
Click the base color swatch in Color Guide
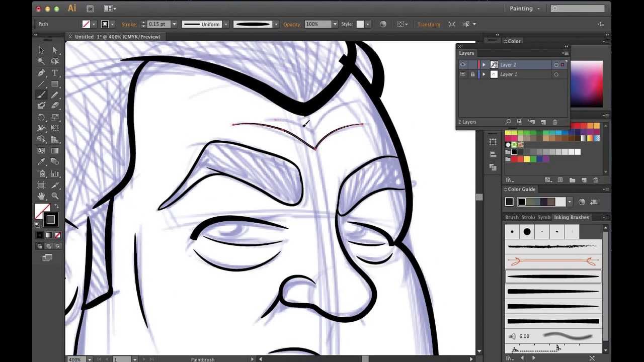click(509, 202)
